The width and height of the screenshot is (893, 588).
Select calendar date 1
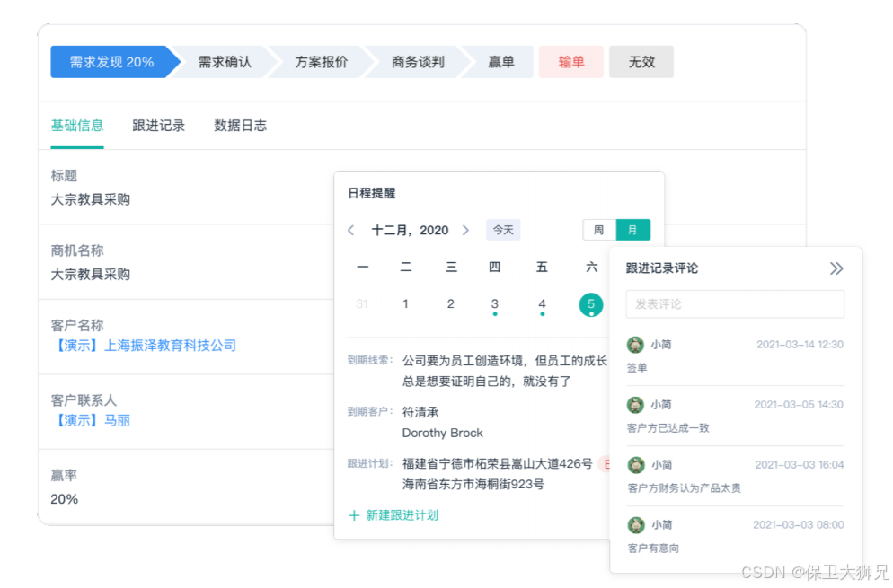coord(405,304)
